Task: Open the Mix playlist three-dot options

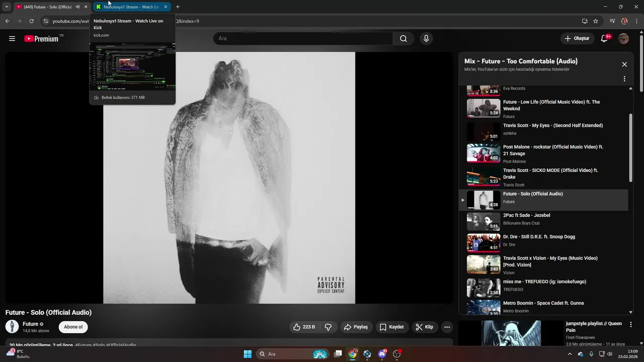Action: [x=624, y=79]
